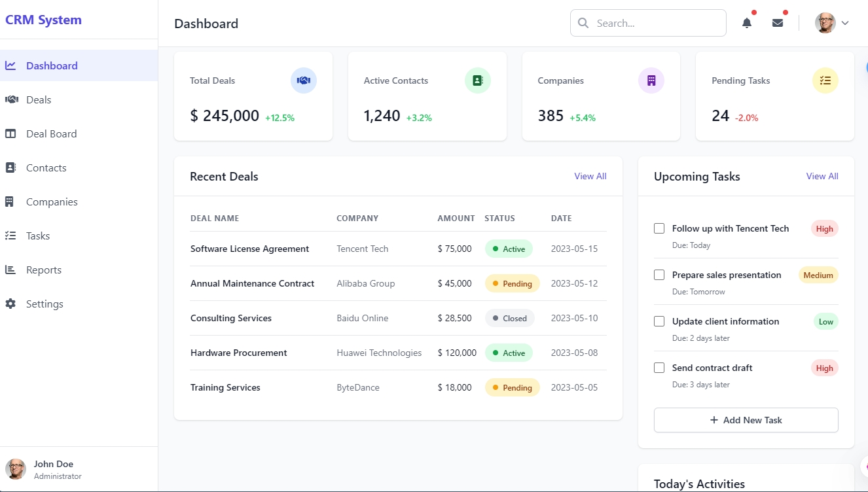Image resolution: width=868 pixels, height=492 pixels.
Task: Check the Follow up with Tencent Tech task
Action: click(x=659, y=228)
